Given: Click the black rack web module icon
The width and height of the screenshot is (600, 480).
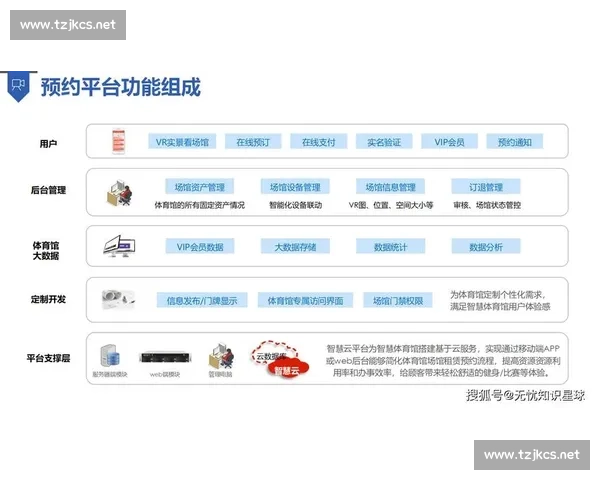Looking at the screenshot, I should point(165,358).
